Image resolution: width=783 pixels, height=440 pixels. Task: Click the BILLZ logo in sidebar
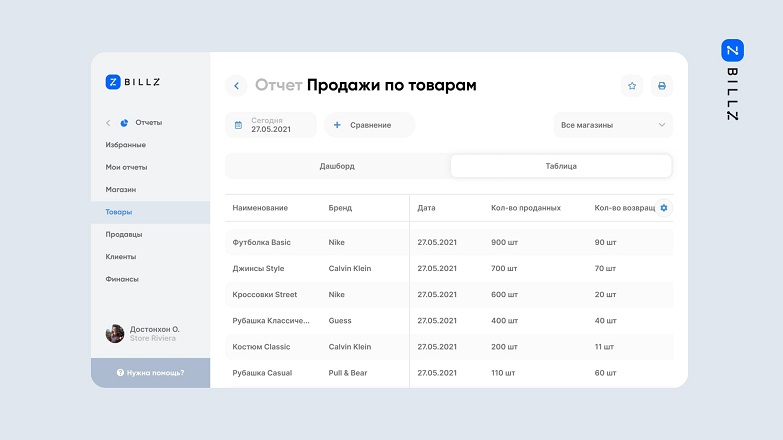click(133, 82)
